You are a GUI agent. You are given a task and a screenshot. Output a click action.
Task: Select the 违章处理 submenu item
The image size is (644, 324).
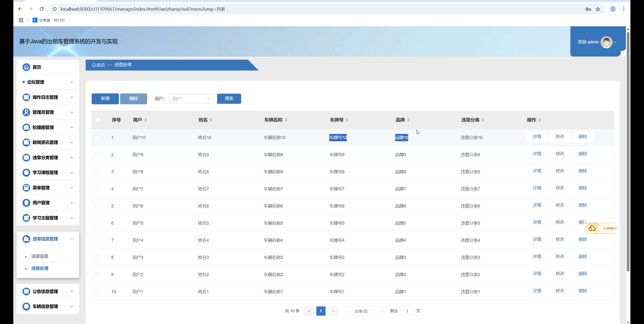(x=40, y=268)
